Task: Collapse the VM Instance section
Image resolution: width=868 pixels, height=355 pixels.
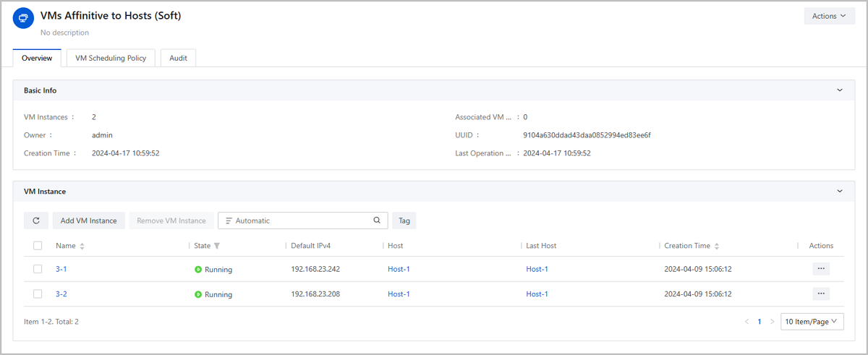Action: 840,192
